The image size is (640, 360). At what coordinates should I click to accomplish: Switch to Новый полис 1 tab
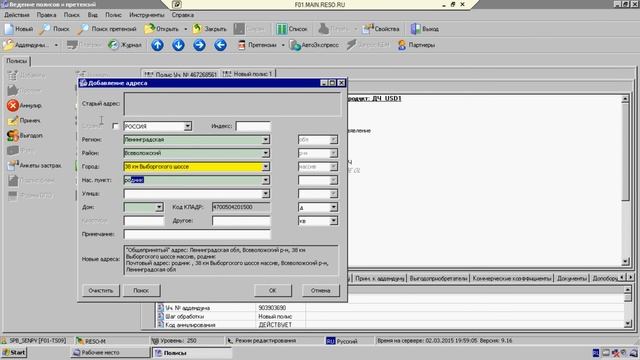248,74
